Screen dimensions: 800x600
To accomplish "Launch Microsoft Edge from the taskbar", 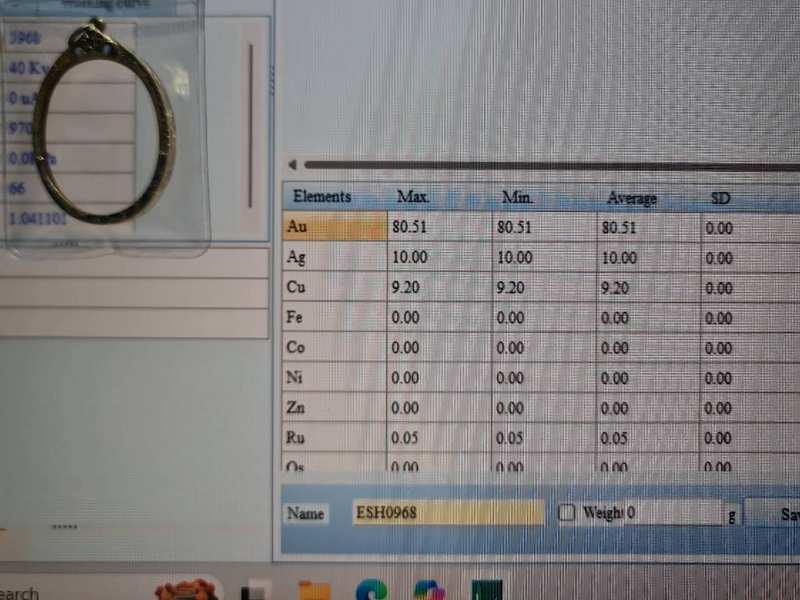I will [x=371, y=590].
